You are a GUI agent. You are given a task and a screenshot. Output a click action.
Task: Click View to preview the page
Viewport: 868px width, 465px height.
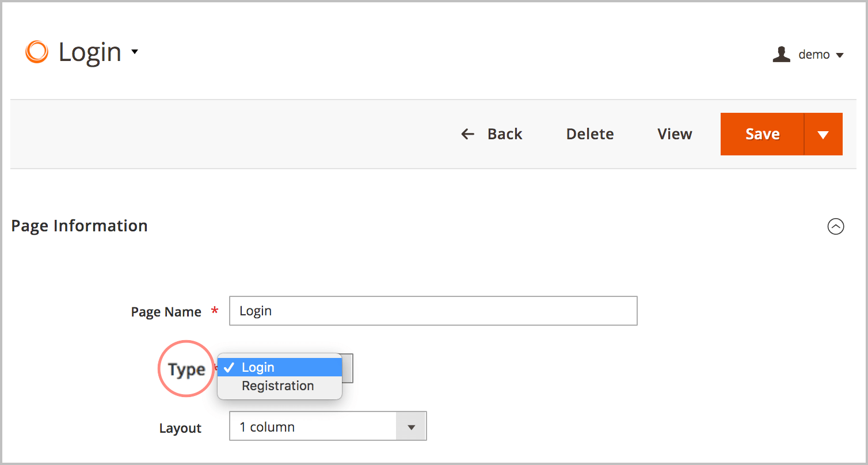pos(674,134)
